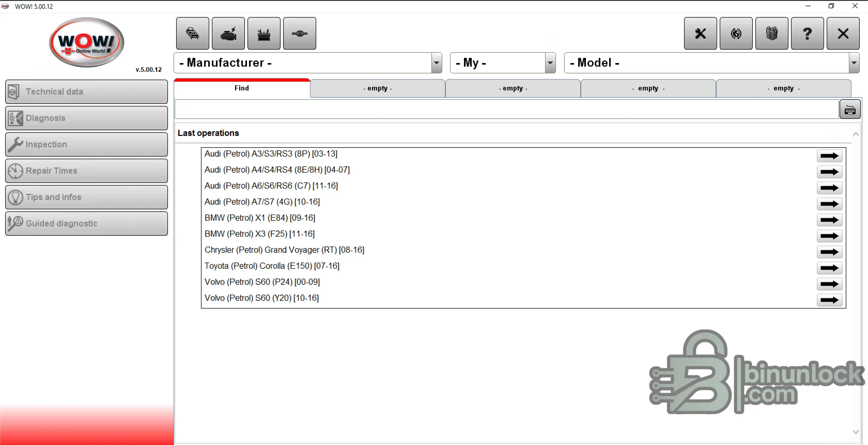Select Volvo (Petrol) S60 (Y20) [10-16] entry
This screenshot has width=868, height=445.
(x=261, y=298)
